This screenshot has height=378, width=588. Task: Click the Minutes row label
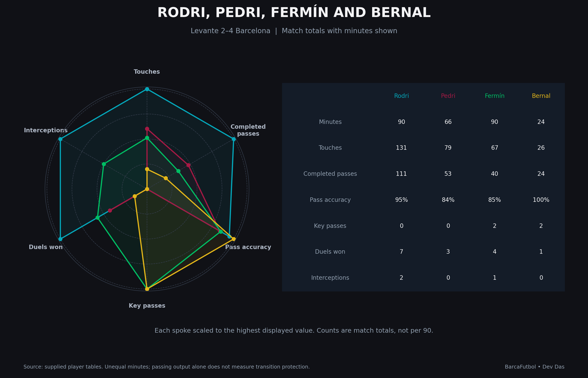(330, 122)
